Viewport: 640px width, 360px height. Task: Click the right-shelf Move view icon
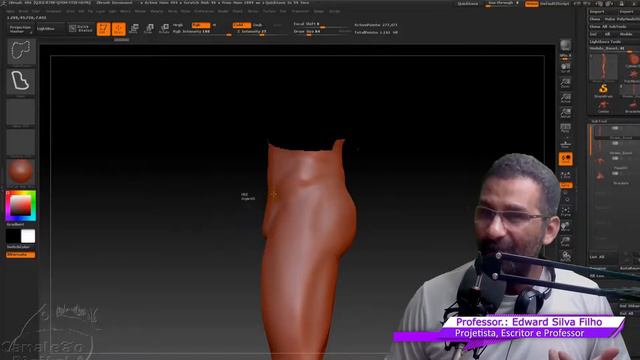click(x=565, y=227)
